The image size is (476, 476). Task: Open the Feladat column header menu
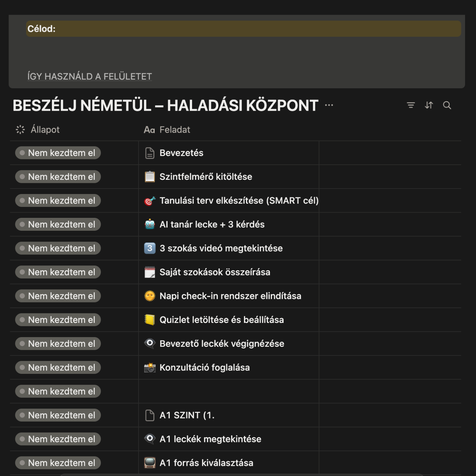tap(167, 130)
